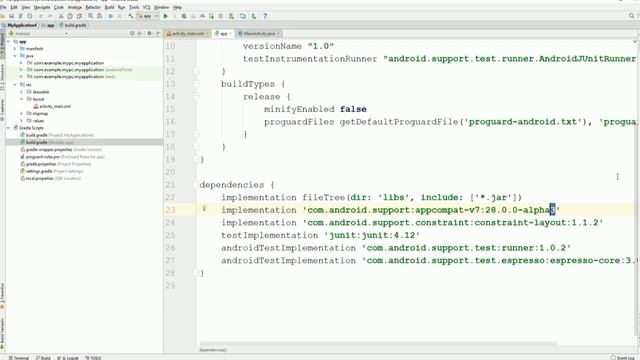Collapse the res folder
Image resolution: width=640 pixels, height=360 pixels.
click(x=15, y=85)
